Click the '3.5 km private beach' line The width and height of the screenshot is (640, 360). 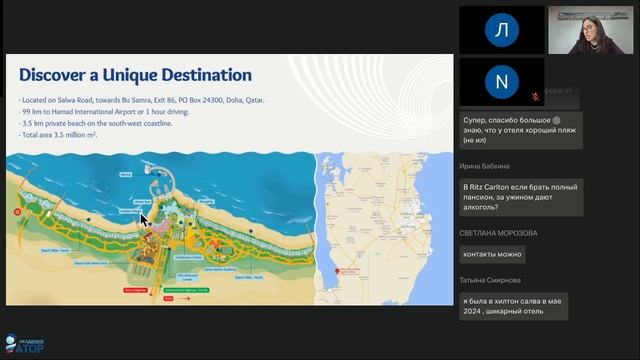pos(96,123)
